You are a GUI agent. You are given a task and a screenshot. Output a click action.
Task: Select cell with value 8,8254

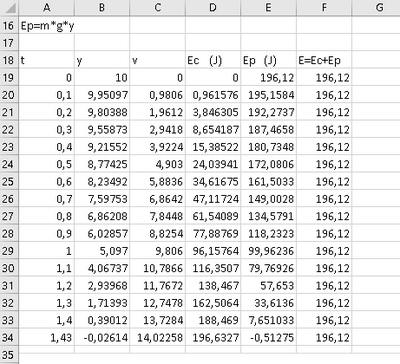[158, 234]
